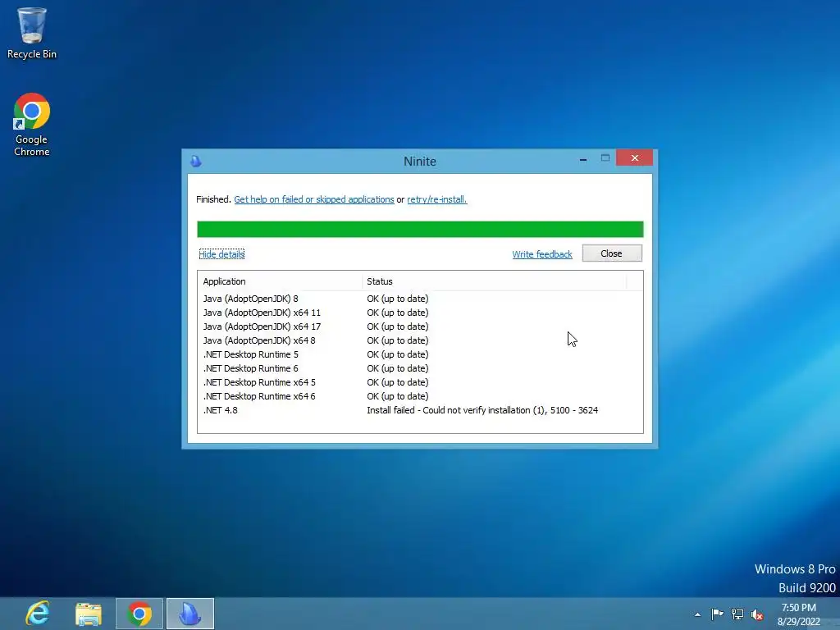Sort by the Application column header
This screenshot has height=630, width=840.
[x=280, y=281]
